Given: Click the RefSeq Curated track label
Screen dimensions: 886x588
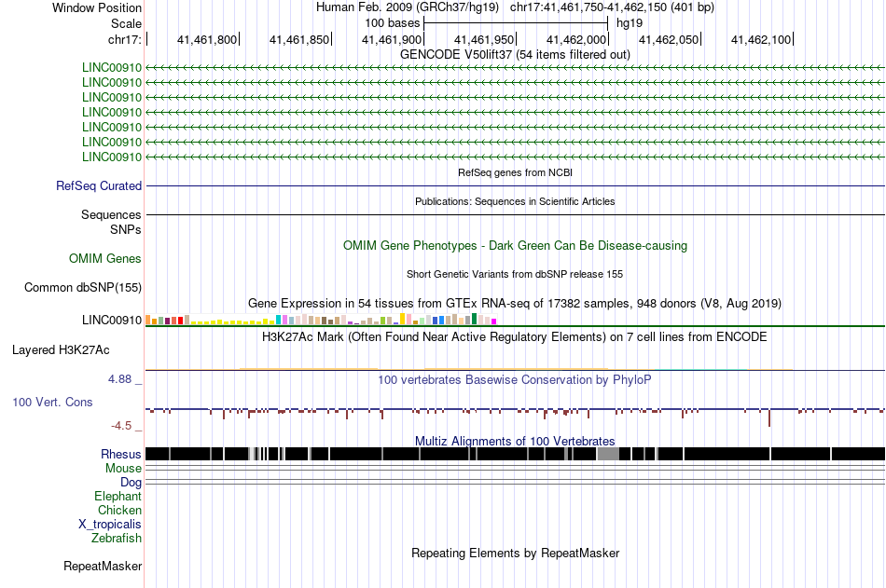Looking at the screenshot, I should pyautogui.click(x=99, y=185).
